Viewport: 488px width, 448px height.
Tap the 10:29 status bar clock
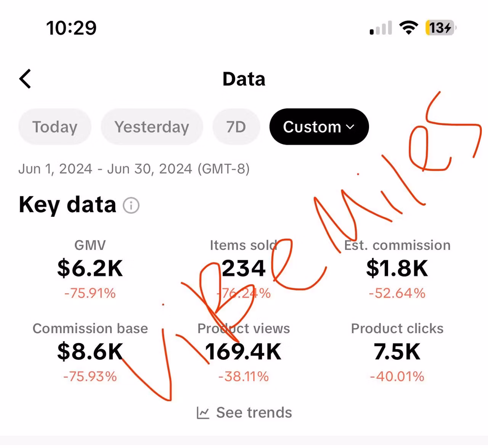(71, 28)
